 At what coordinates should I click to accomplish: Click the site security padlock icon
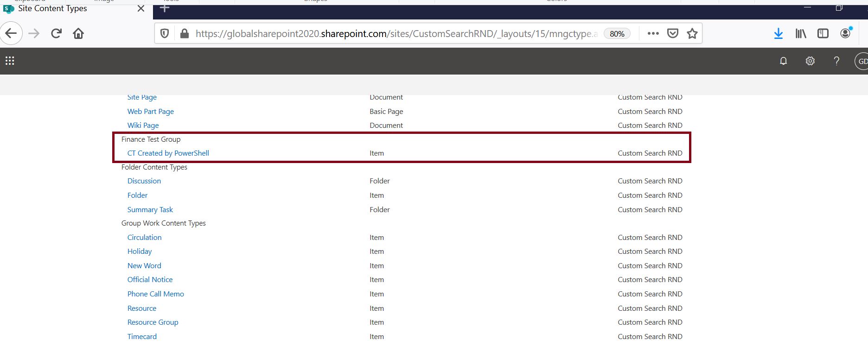point(184,33)
